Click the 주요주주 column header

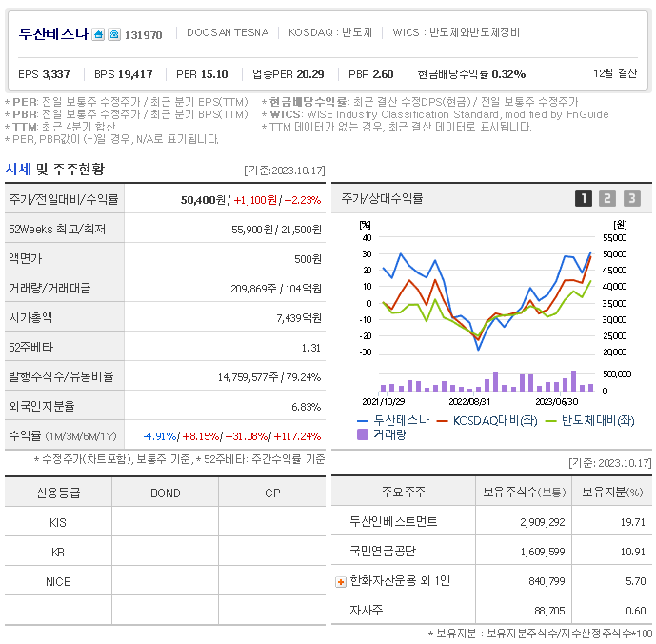[404, 492]
